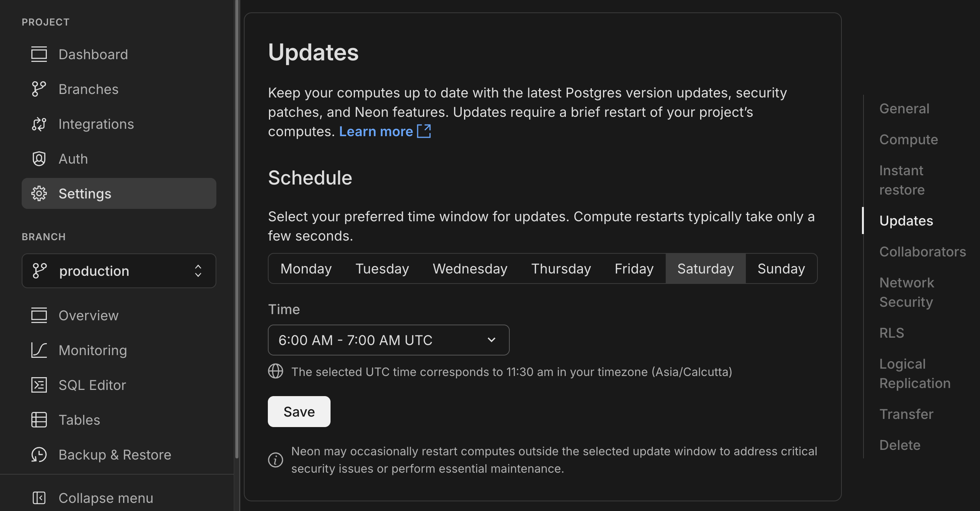Select the SQL Editor icon
The width and height of the screenshot is (980, 511).
tap(39, 385)
